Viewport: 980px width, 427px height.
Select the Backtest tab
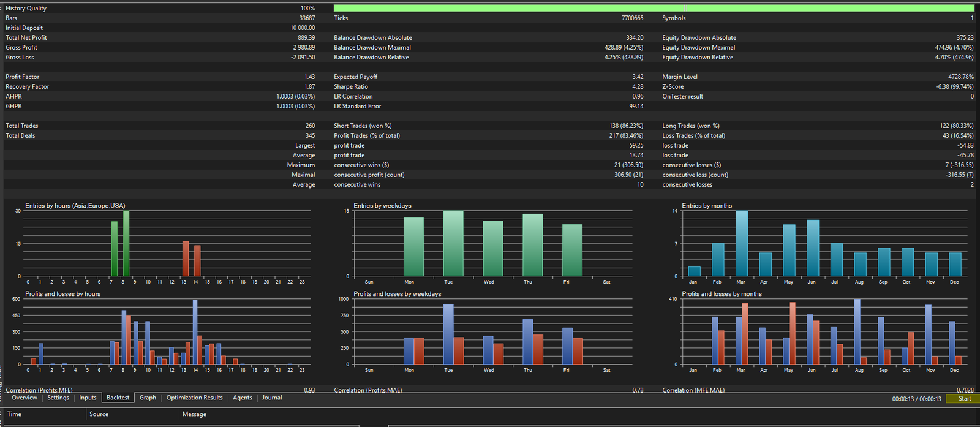118,398
